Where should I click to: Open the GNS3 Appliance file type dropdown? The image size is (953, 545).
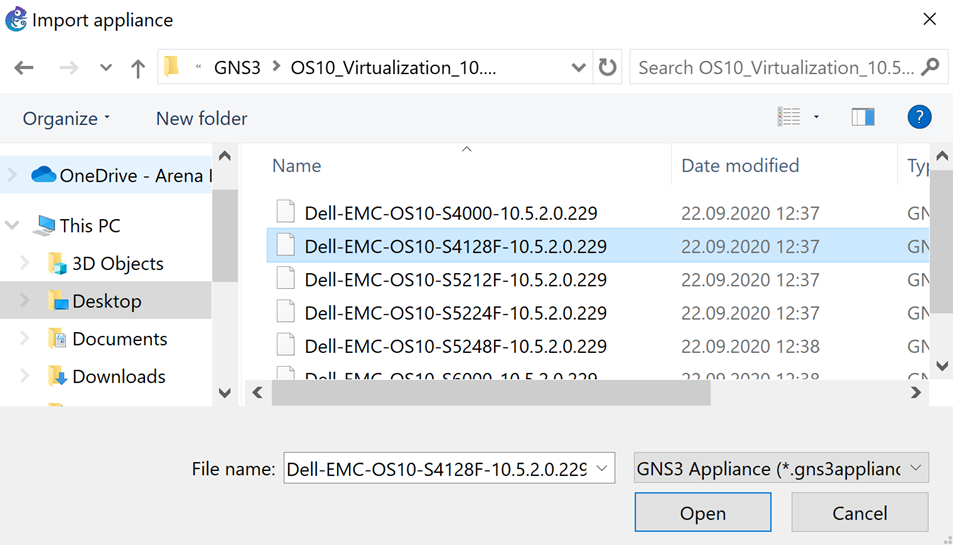(x=781, y=468)
